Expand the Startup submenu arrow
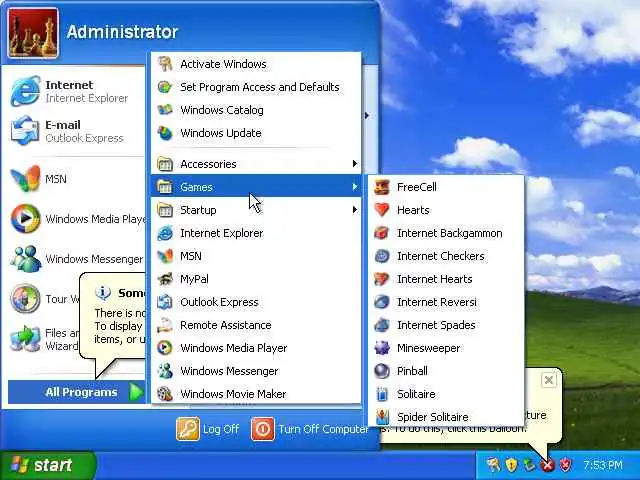Image resolution: width=640 pixels, height=480 pixels. tap(355, 210)
